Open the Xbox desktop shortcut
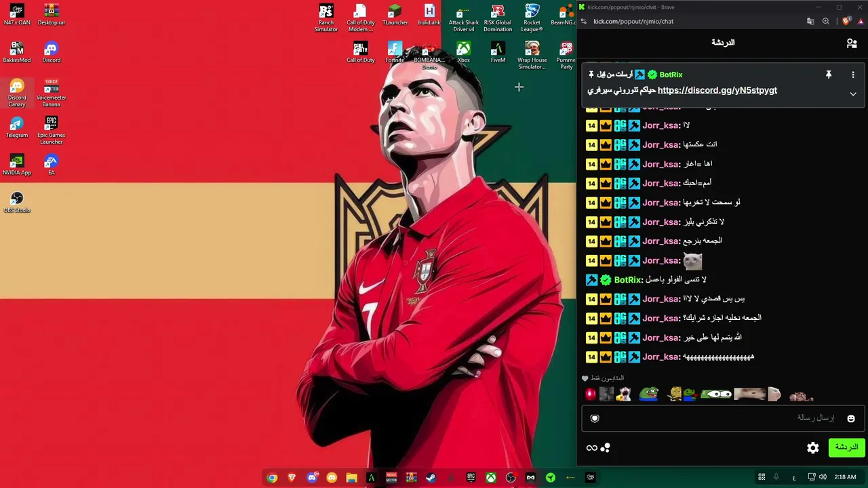 [464, 52]
